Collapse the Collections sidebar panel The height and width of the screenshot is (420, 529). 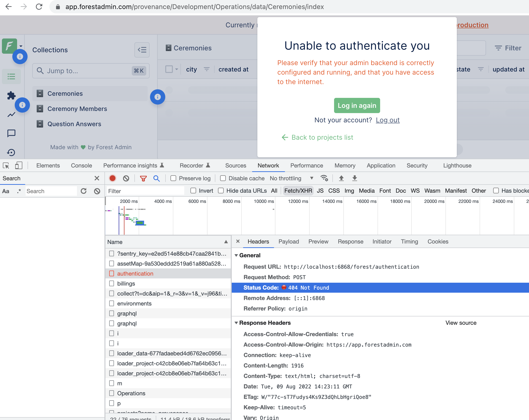[142, 50]
